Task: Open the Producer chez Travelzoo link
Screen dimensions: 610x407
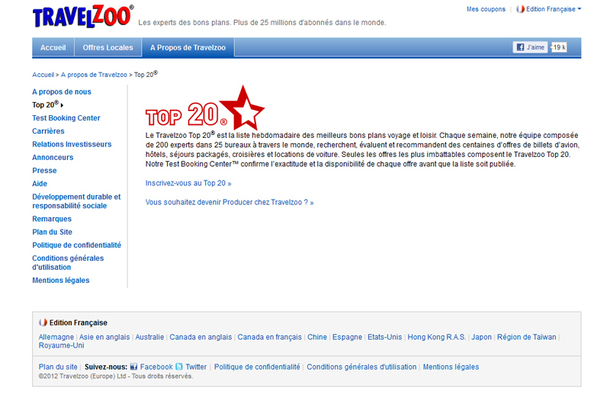Action: pyautogui.click(x=229, y=202)
